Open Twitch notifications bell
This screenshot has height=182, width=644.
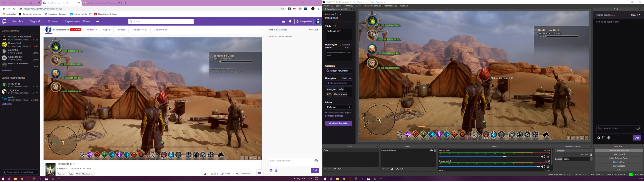coord(290,21)
